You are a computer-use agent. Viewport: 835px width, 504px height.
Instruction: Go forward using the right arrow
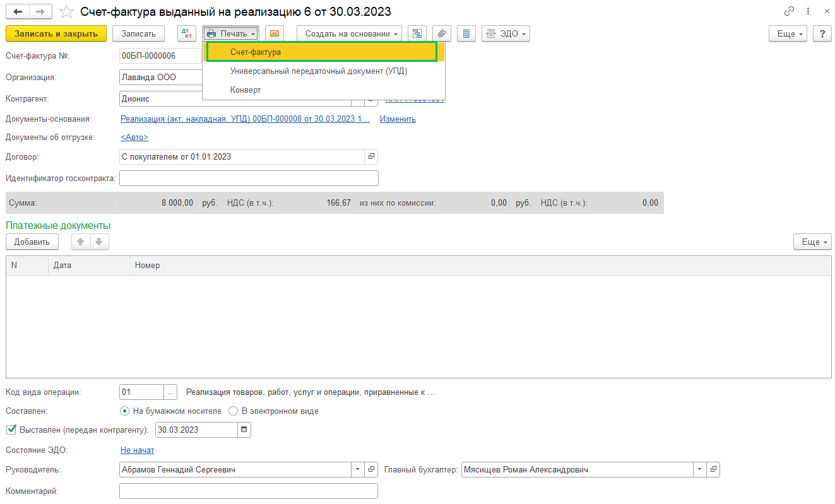40,12
